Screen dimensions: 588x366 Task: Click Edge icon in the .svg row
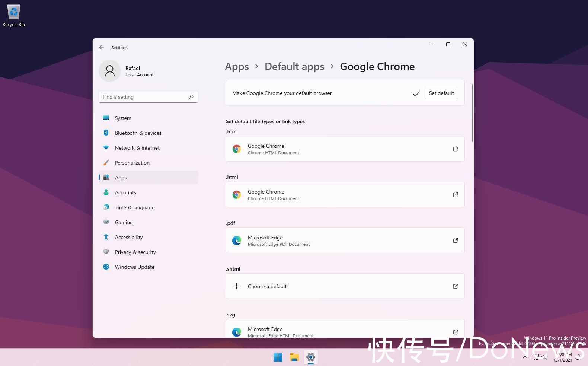236,332
